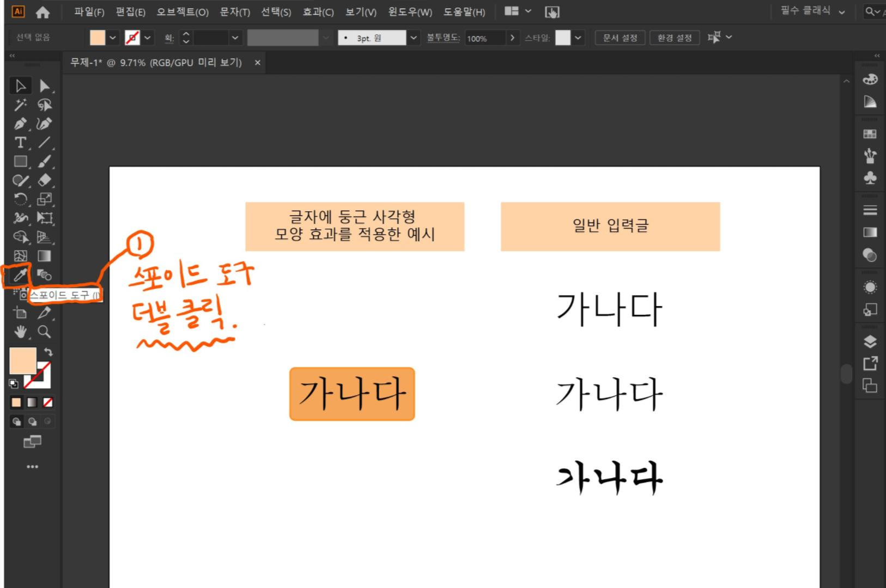
Task: Switch to the 무제-1 document tab
Action: coord(153,63)
